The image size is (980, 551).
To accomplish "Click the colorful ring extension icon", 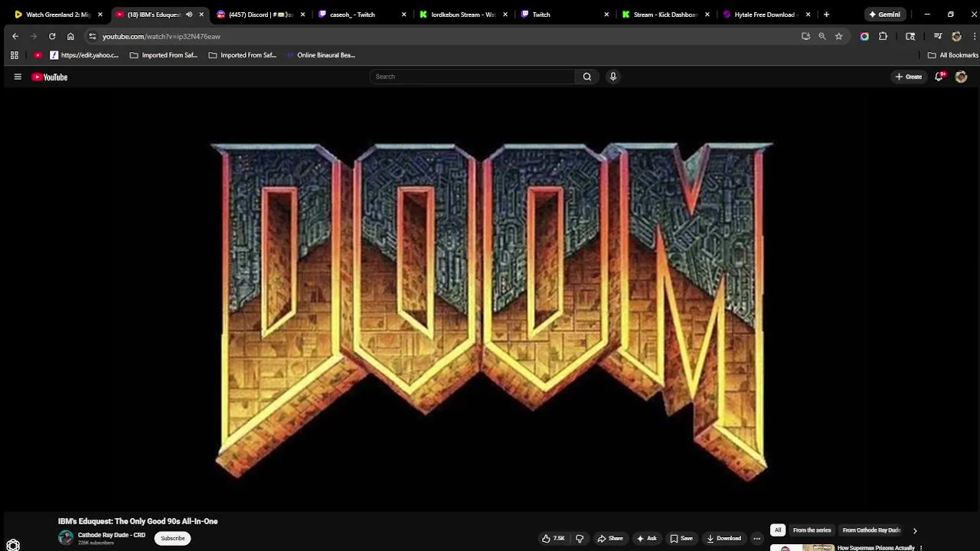I will [x=864, y=36].
